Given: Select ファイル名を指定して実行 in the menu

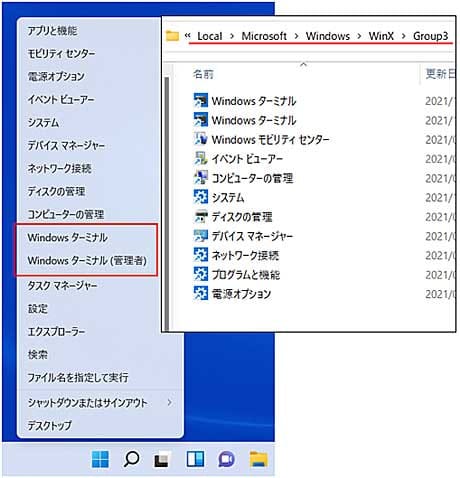Looking at the screenshot, I should point(78,378).
